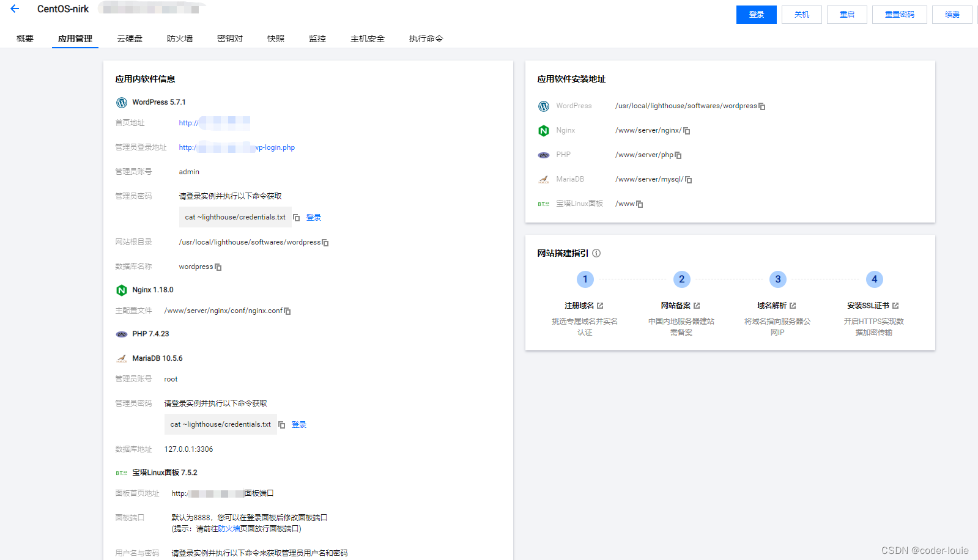Click the 宝塔Linux面板 7.5.2 heading
The width and height of the screenshot is (978, 560).
(165, 473)
